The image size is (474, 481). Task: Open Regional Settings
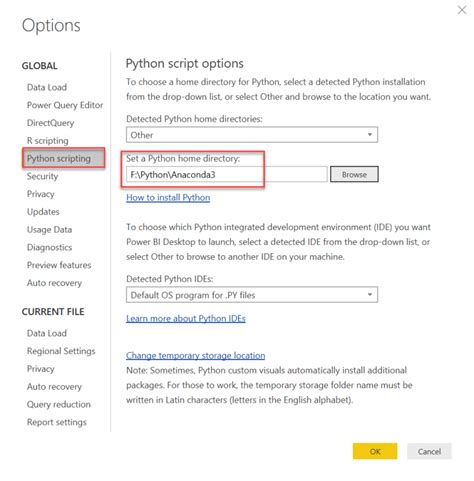click(61, 351)
